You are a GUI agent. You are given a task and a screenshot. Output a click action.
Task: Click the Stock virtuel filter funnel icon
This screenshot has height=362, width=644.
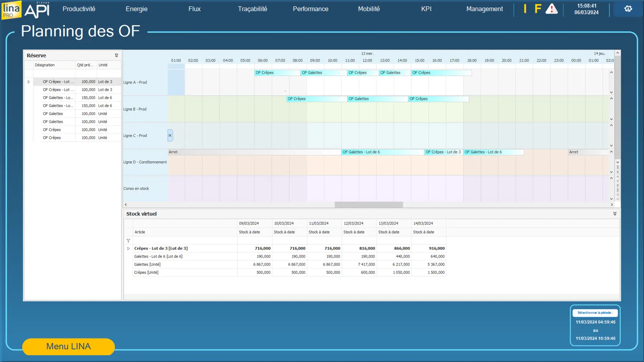pos(128,241)
